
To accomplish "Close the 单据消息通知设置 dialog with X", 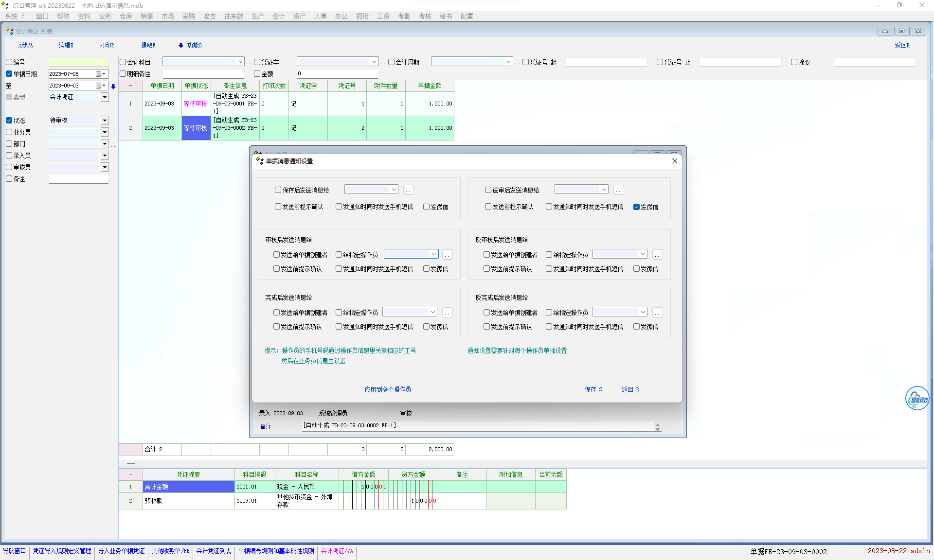I will click(674, 161).
